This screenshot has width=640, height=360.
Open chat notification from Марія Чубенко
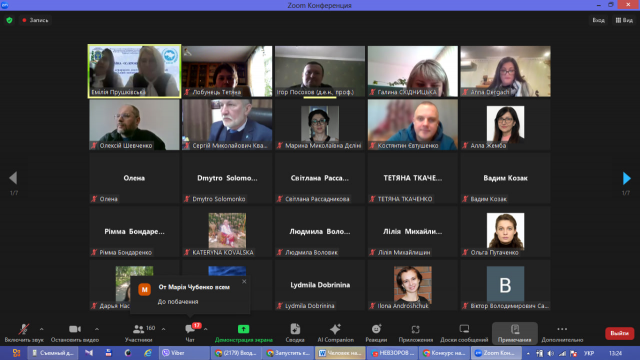(x=190, y=294)
